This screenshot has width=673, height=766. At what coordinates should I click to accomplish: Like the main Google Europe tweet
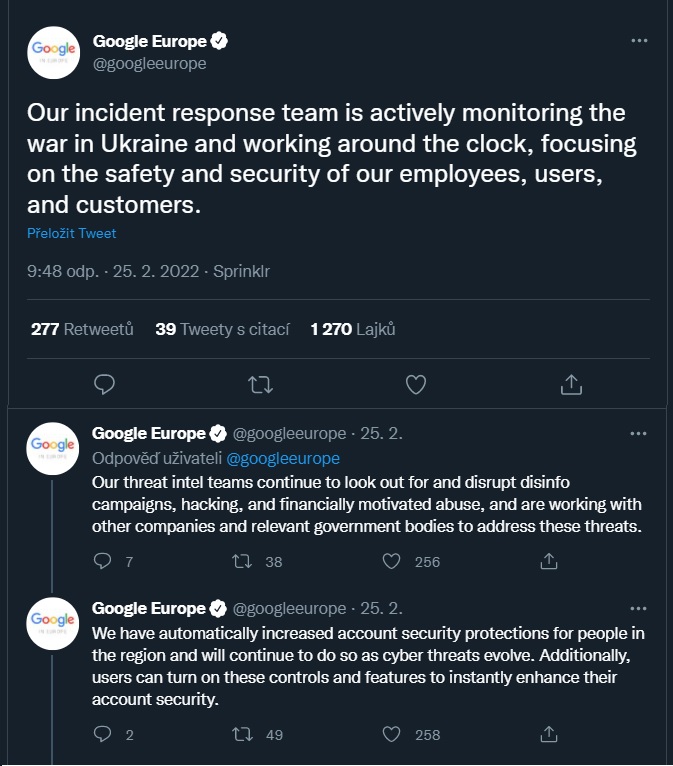coord(416,384)
